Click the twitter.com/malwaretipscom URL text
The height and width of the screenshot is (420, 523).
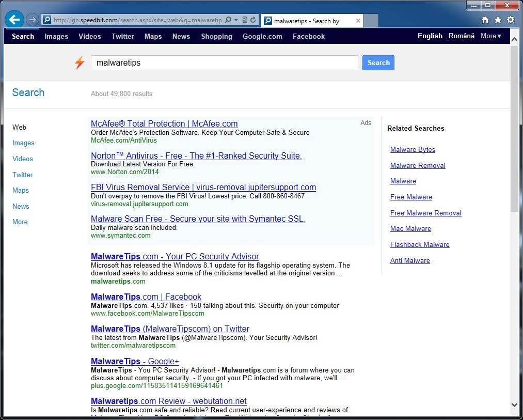tap(133, 346)
